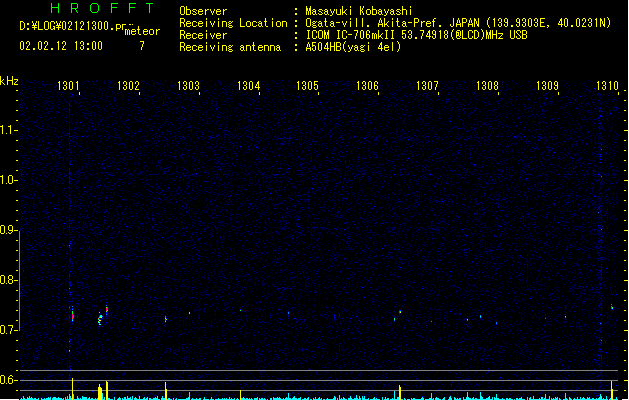Image resolution: width=629 pixels, height=400 pixels.
Task: Click time marker 1308
Action: 487,86
